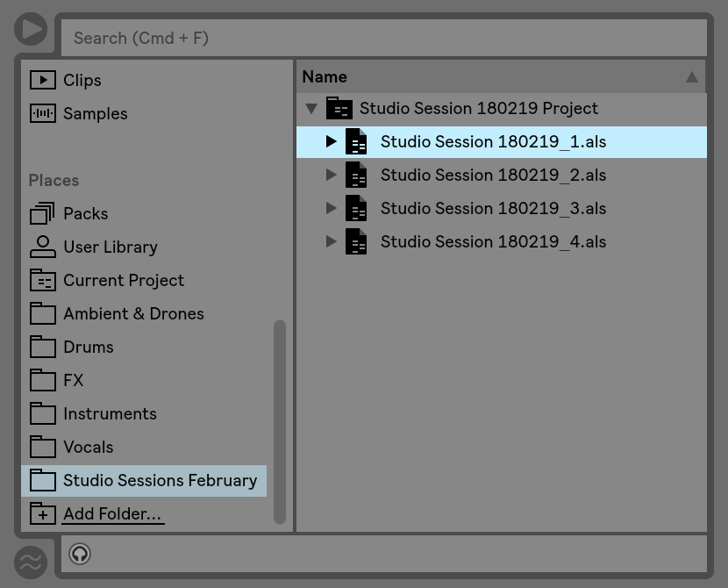Select Studio Session 180219_4.als file

pos(493,241)
